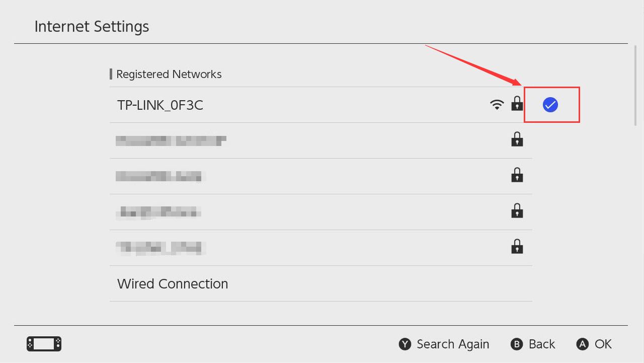Select the Wired Connection option

173,283
